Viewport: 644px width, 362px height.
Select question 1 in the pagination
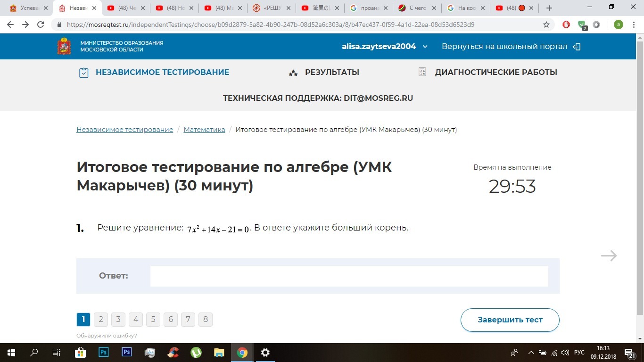point(83,320)
